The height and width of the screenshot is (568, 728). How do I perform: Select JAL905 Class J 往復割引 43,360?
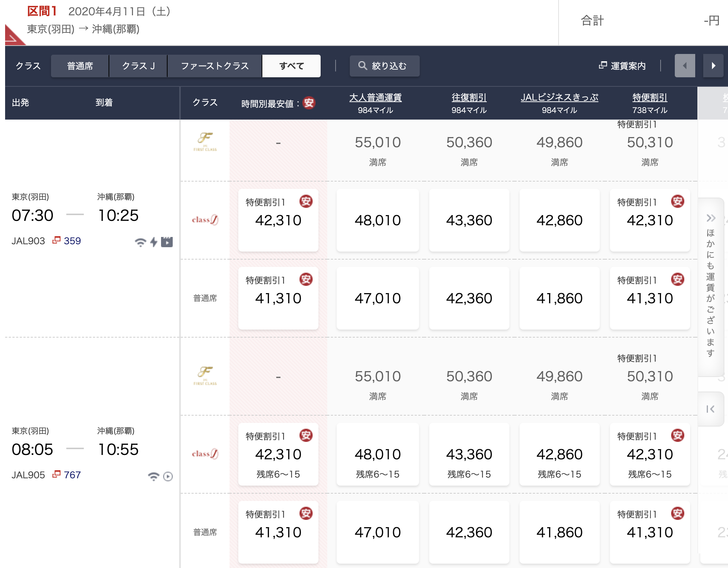[469, 454]
